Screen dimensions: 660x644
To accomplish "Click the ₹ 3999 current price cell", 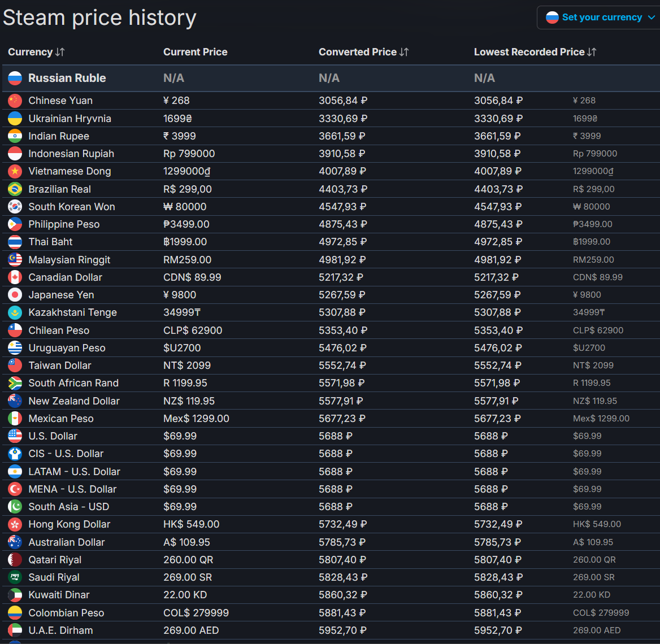I will [180, 136].
